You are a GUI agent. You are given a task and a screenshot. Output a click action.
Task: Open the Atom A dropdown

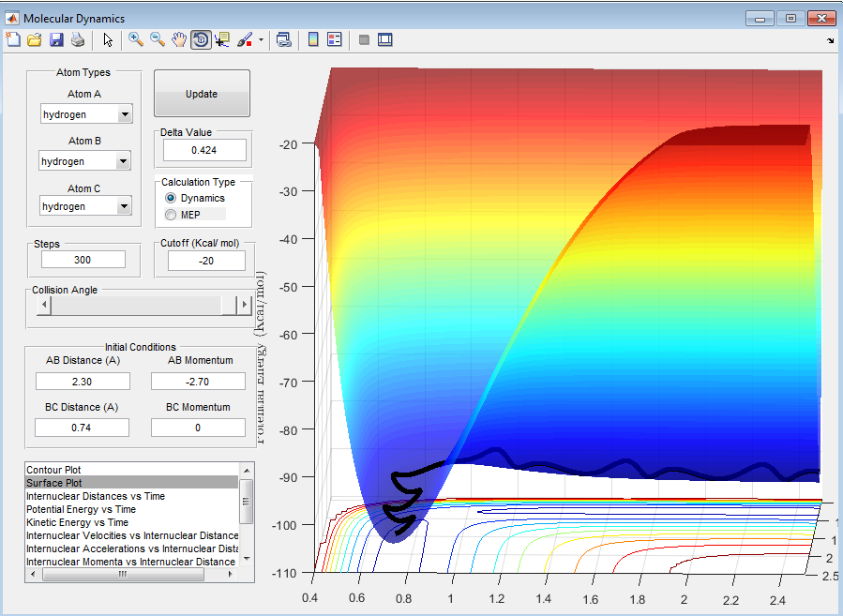pyautogui.click(x=124, y=114)
